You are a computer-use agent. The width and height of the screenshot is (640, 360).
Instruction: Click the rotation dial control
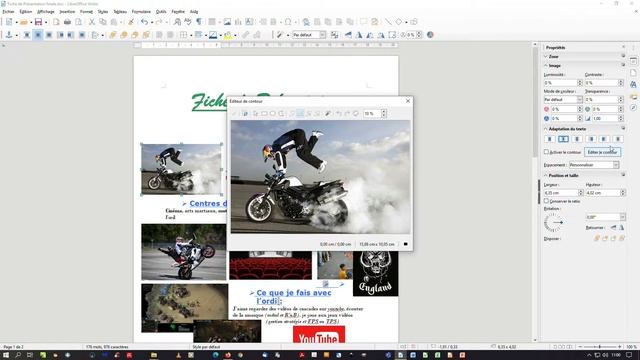tap(553, 222)
